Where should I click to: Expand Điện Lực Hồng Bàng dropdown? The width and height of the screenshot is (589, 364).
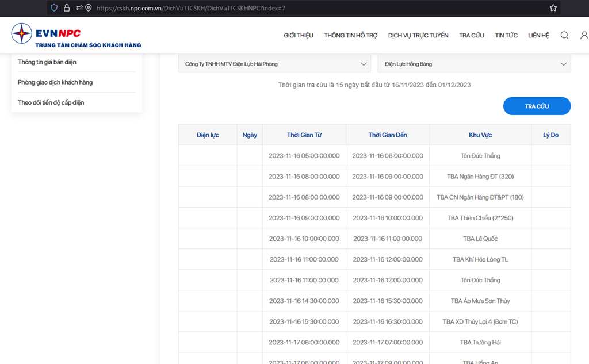pos(474,64)
